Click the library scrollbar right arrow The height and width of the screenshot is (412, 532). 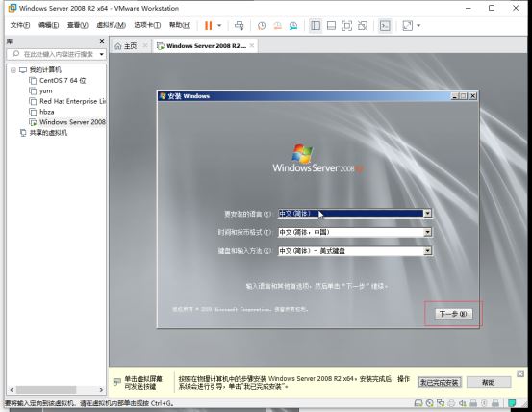pos(101,390)
